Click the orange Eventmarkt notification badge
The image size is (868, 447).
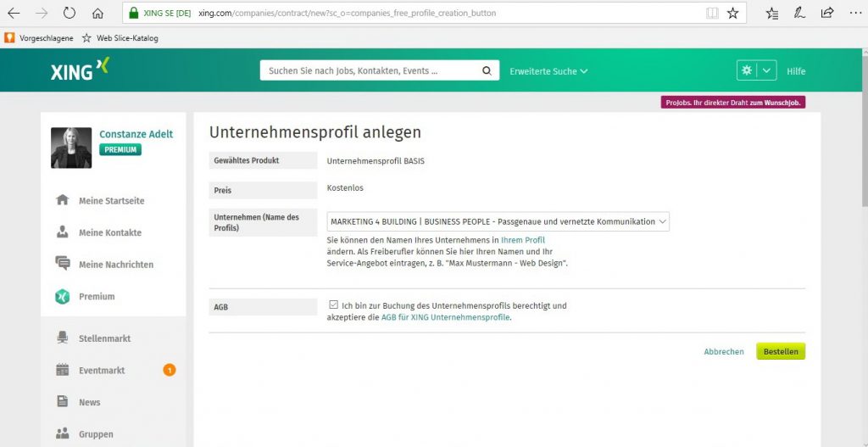coord(170,370)
